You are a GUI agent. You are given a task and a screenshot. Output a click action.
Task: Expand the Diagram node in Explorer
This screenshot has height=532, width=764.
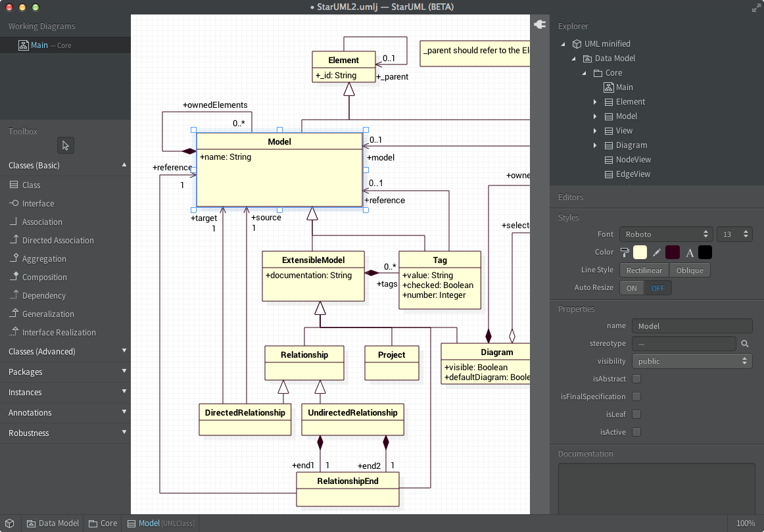(595, 145)
